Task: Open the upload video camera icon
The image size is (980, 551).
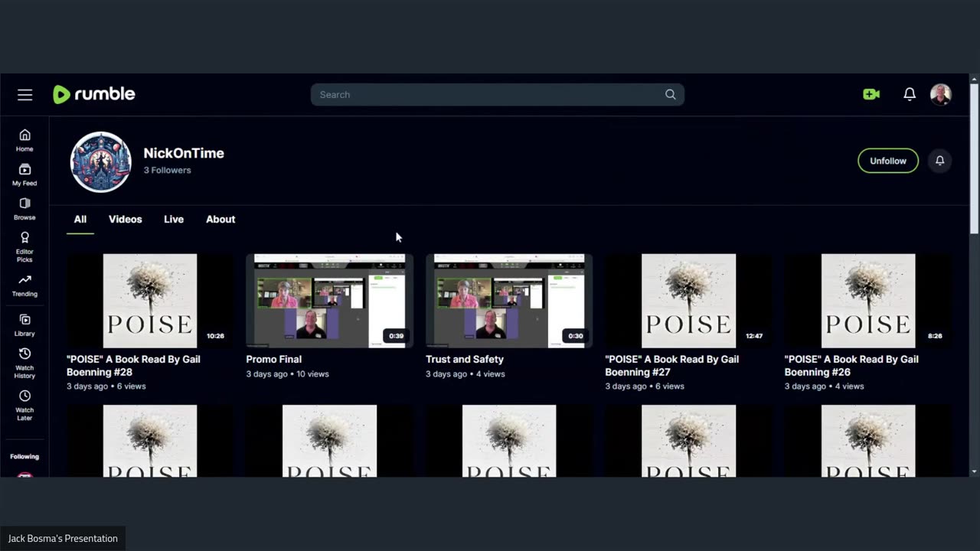Action: pos(871,94)
